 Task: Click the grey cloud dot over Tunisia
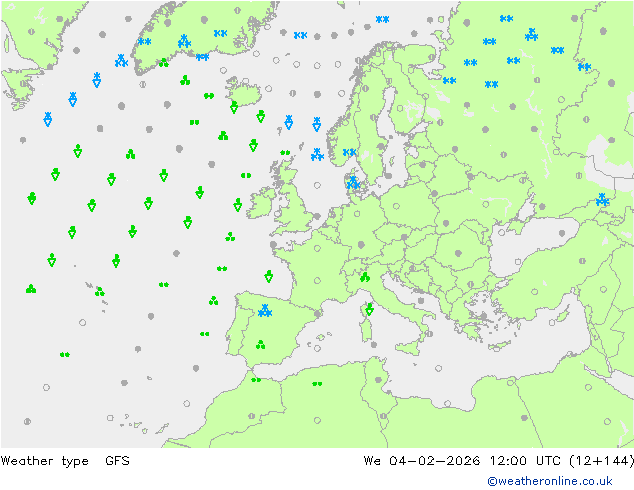coord(378,380)
